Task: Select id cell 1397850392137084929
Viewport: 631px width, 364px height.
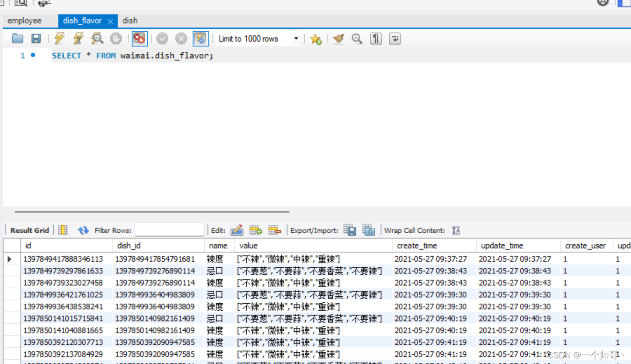Action: 67,354
